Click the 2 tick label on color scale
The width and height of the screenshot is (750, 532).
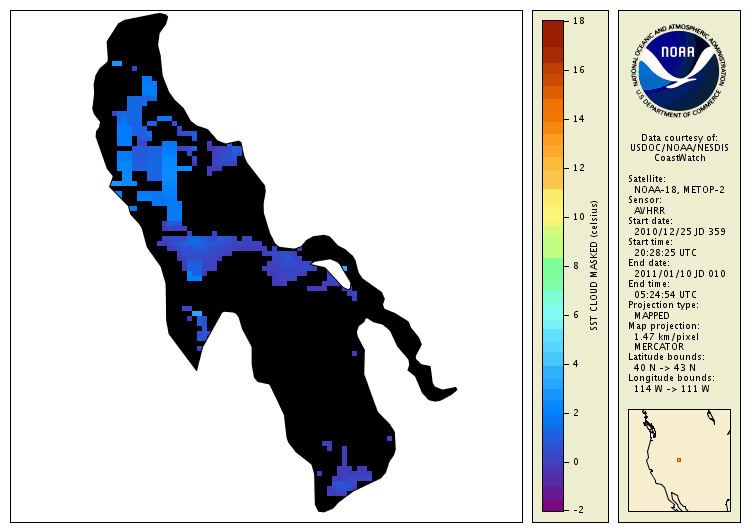click(576, 412)
